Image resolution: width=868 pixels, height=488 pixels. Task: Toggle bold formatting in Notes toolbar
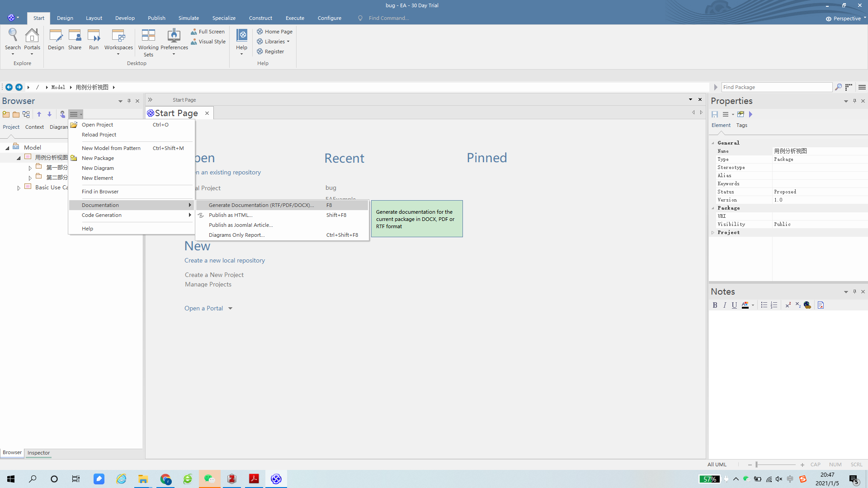[x=715, y=305]
